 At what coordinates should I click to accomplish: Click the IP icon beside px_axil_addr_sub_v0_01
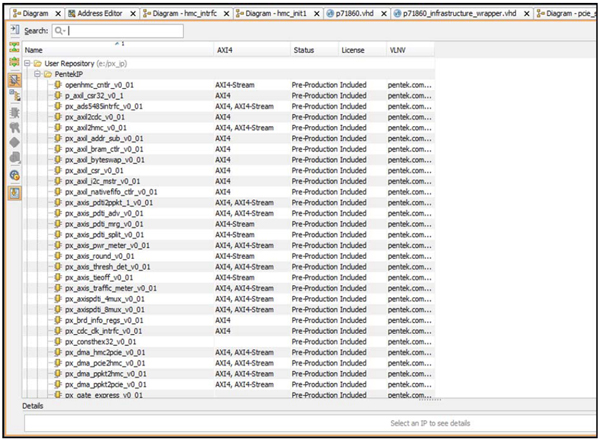click(58, 138)
